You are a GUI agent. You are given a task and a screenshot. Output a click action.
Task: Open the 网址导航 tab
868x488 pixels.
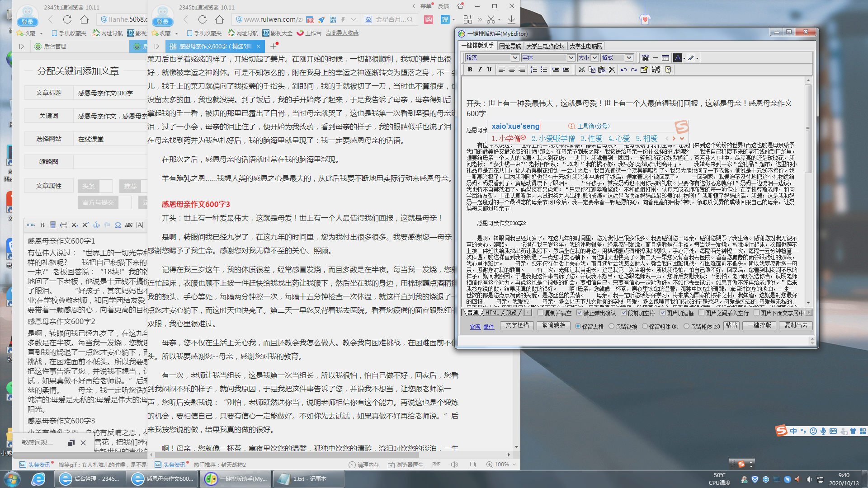coord(510,46)
